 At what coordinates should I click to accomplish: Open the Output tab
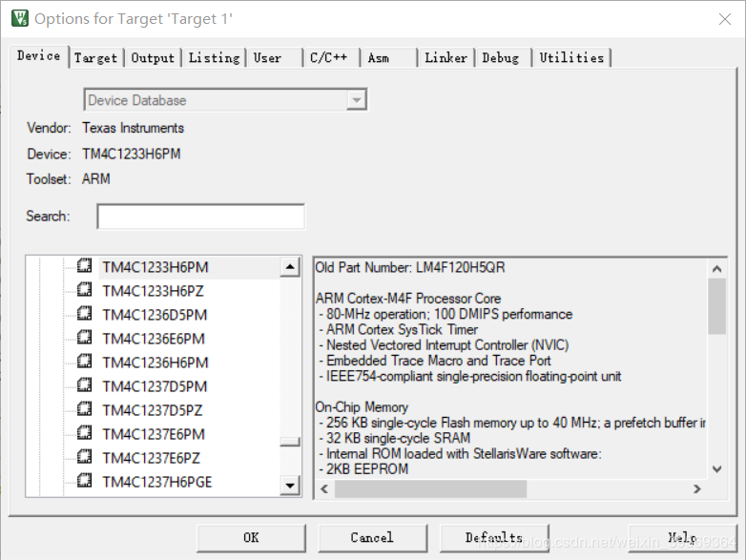pos(153,58)
